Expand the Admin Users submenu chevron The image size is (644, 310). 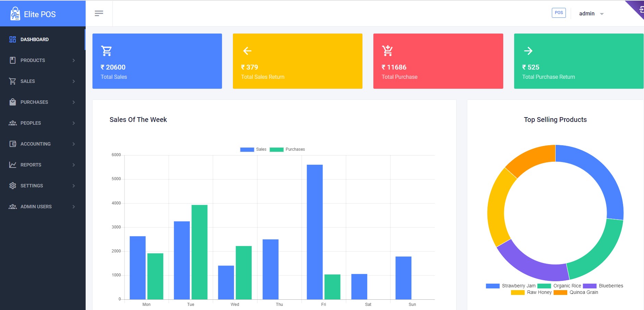tap(74, 207)
